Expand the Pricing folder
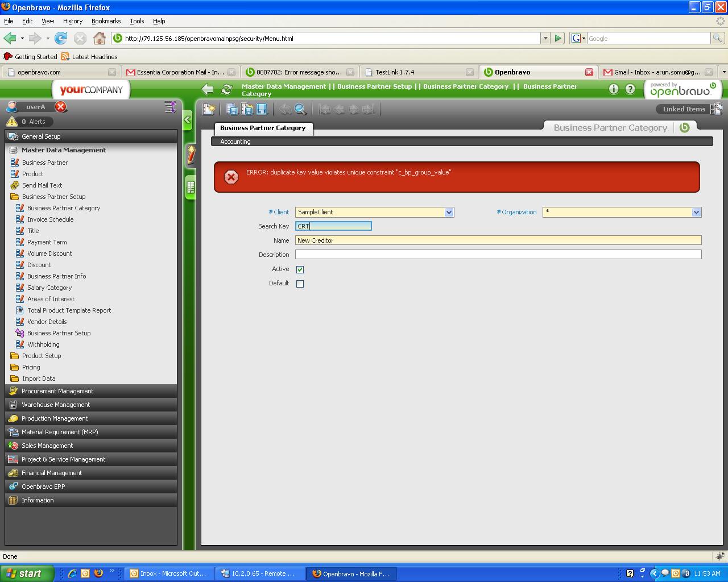728x582 pixels. pyautogui.click(x=31, y=367)
